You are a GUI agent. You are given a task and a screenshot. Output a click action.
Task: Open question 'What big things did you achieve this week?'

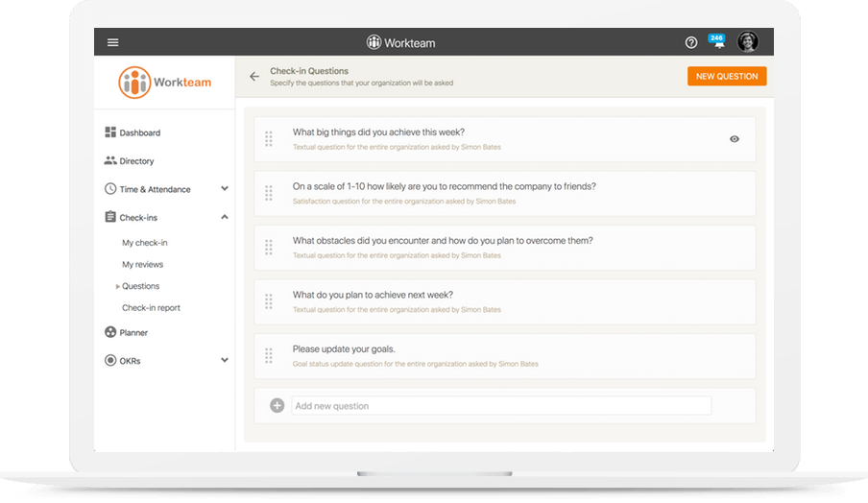tap(378, 132)
